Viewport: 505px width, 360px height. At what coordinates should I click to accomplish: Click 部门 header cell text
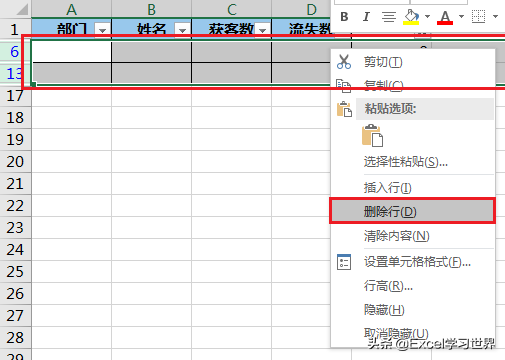(x=72, y=29)
